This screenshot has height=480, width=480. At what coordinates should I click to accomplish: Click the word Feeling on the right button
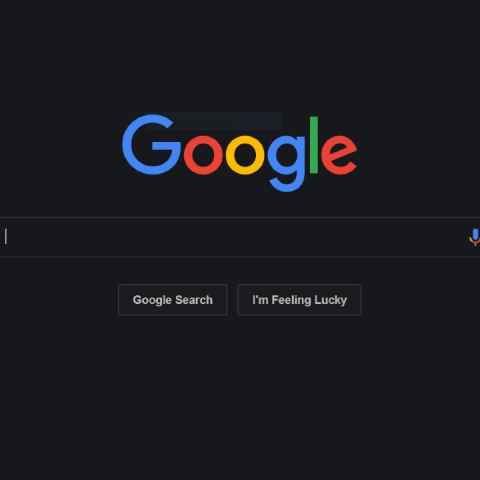[x=291, y=300]
